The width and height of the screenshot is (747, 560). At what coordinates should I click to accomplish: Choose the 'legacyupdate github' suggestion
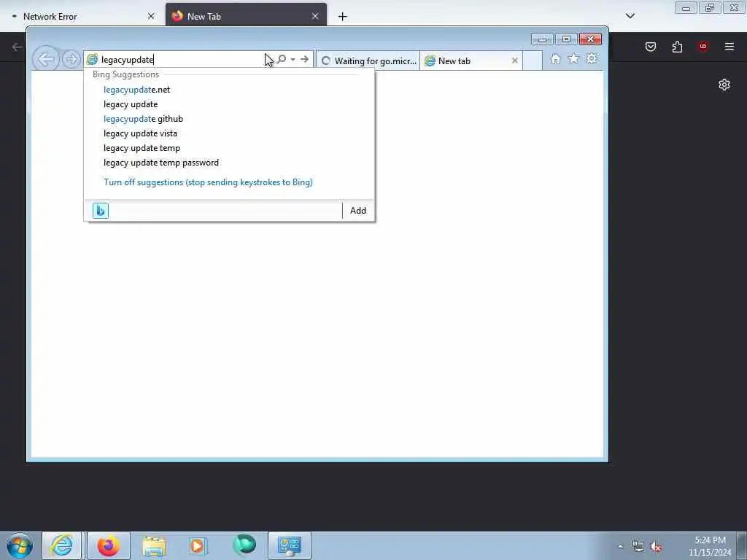click(x=143, y=119)
